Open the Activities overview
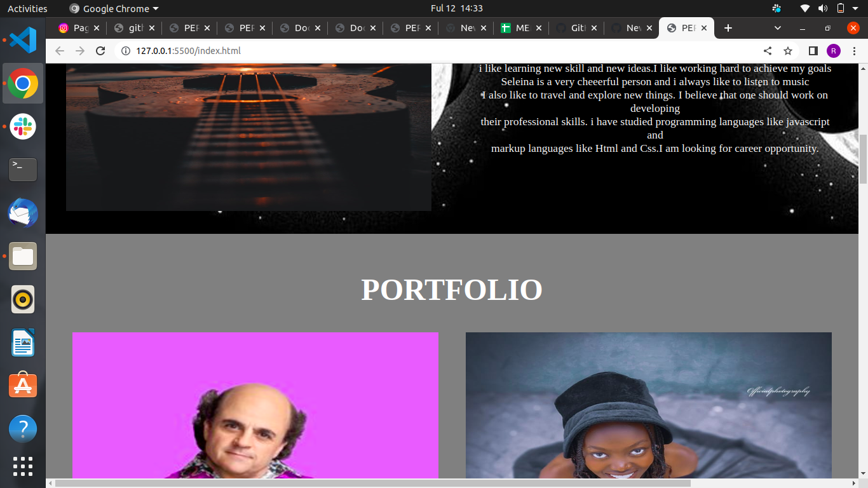This screenshot has height=488, width=868. click(27, 8)
